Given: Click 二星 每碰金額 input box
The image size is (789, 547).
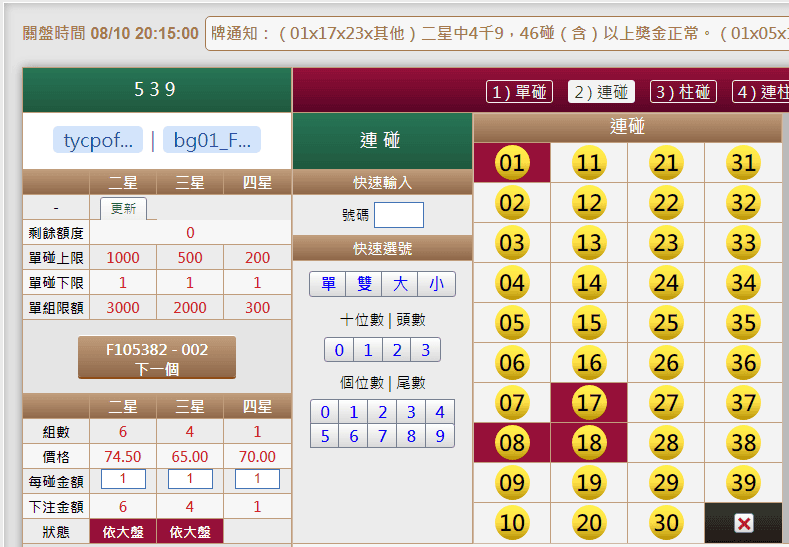Looking at the screenshot, I should 123,479.
